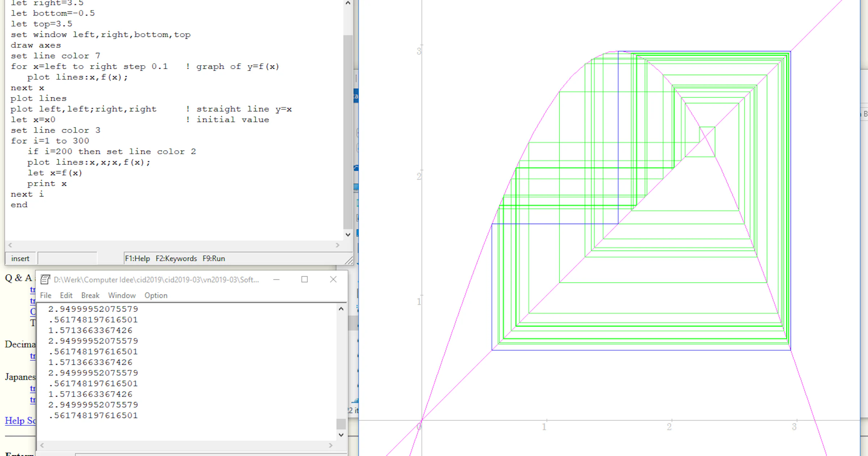Image resolution: width=868 pixels, height=456 pixels.
Task: Follow the Help link at bottom left
Action: pos(20,421)
